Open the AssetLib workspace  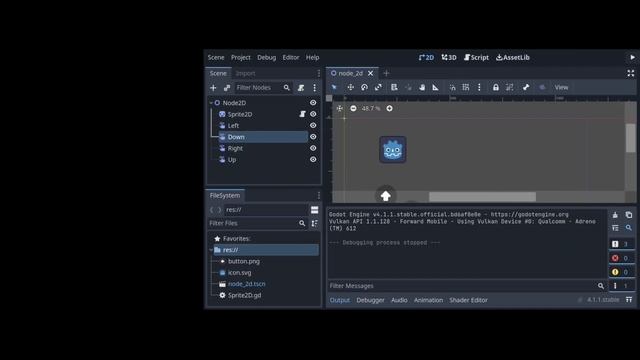[513, 58]
